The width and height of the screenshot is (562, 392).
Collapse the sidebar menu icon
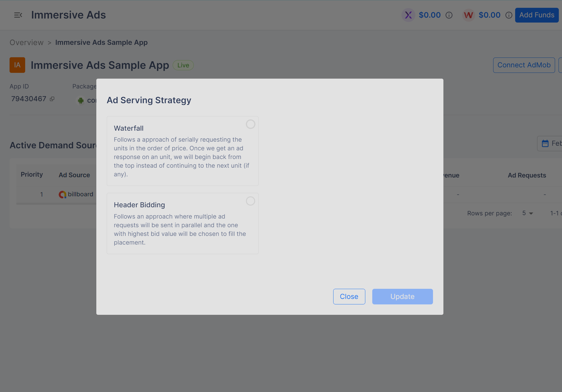(x=18, y=15)
